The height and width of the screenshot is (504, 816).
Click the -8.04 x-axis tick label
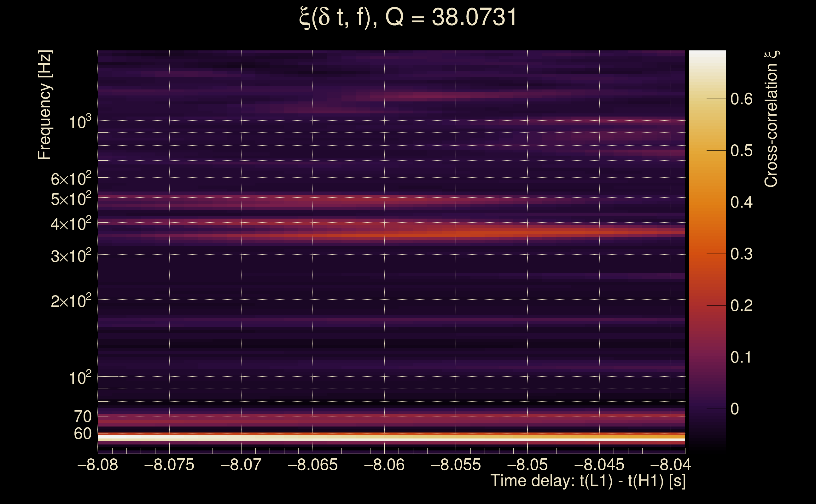coord(671,465)
